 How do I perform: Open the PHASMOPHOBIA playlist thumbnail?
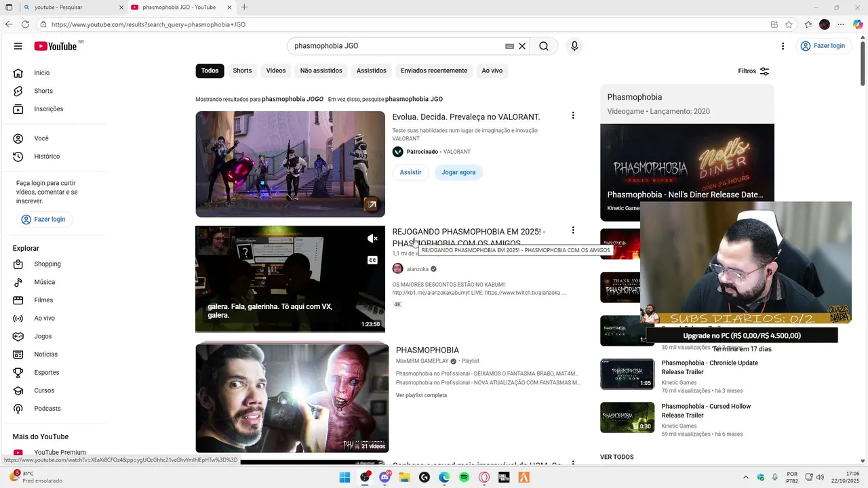pos(292,399)
